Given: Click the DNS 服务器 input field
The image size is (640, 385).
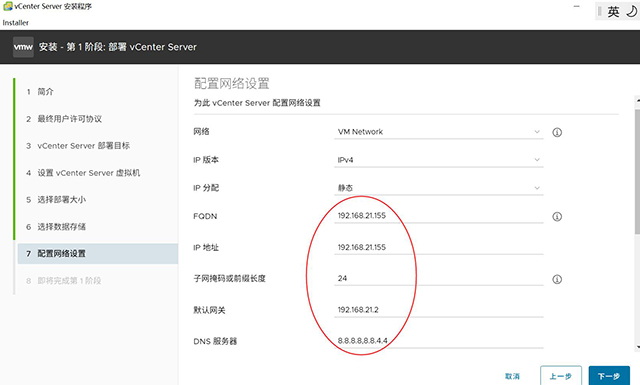Looking at the screenshot, I should point(439,340).
